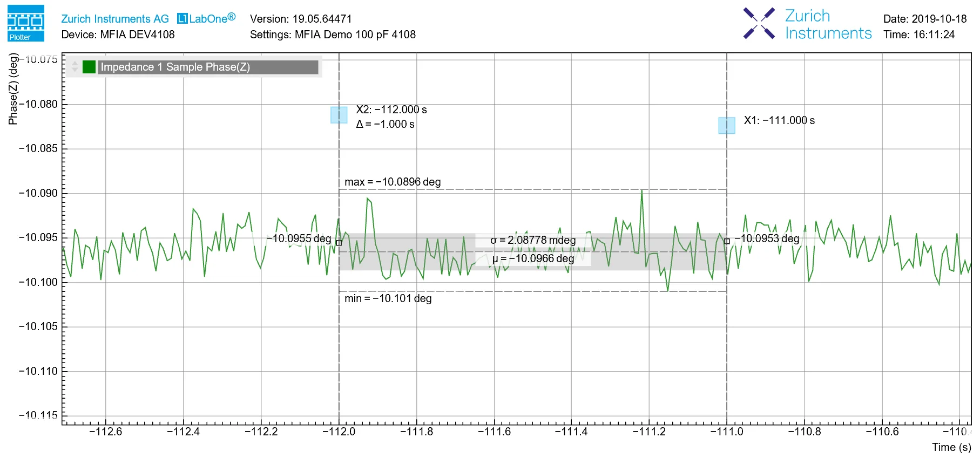The height and width of the screenshot is (458, 980).
Task: Click the −110.8 x-axis tick label
Action: (x=805, y=432)
